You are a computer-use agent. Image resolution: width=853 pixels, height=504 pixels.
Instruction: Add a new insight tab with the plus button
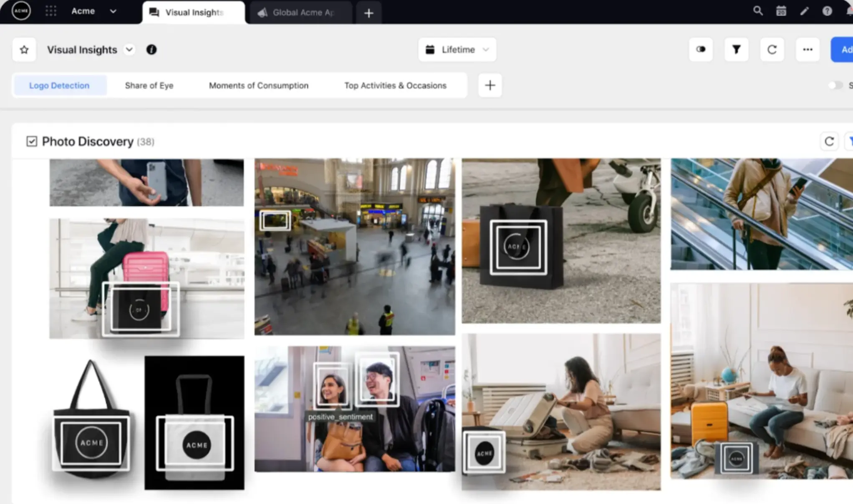pos(490,85)
